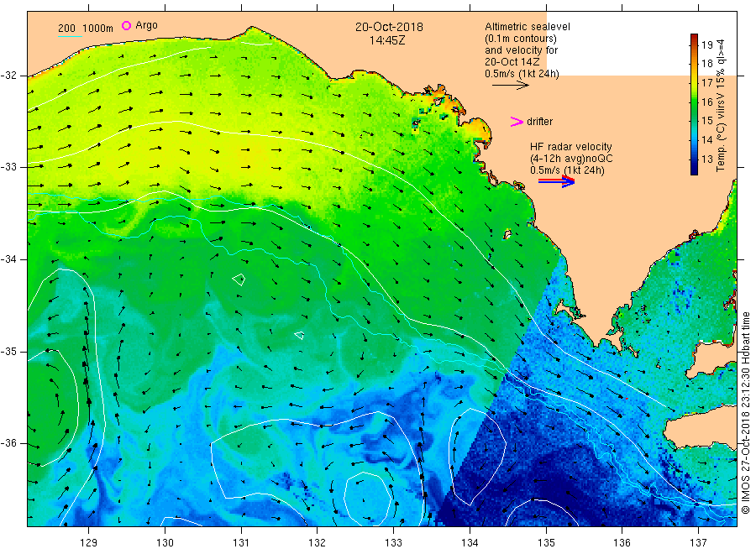Click latitude label -32
The width and height of the screenshot is (756, 554).
pos(8,76)
